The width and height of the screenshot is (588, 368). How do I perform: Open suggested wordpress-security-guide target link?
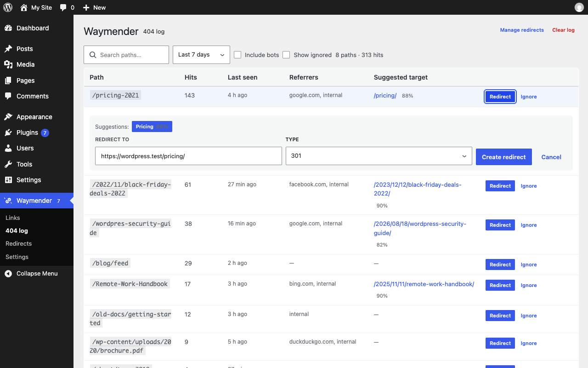click(420, 228)
